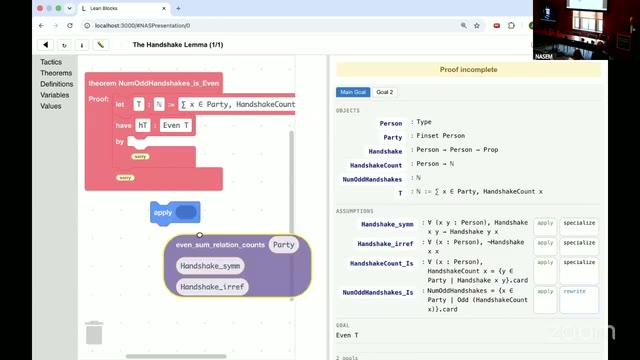Click the bottom sorry placeholder in theorem block
Image resolution: width=640 pixels, height=360 pixels.
point(125,178)
